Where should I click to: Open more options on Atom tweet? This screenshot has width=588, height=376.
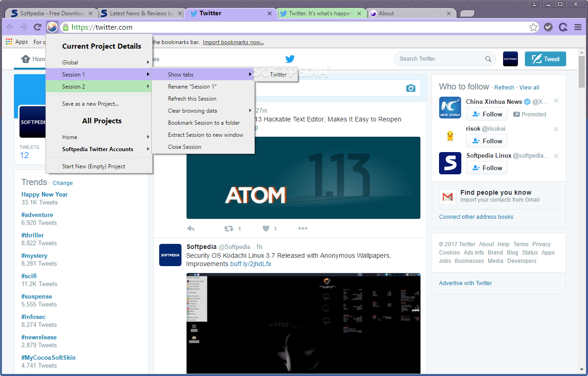click(303, 229)
